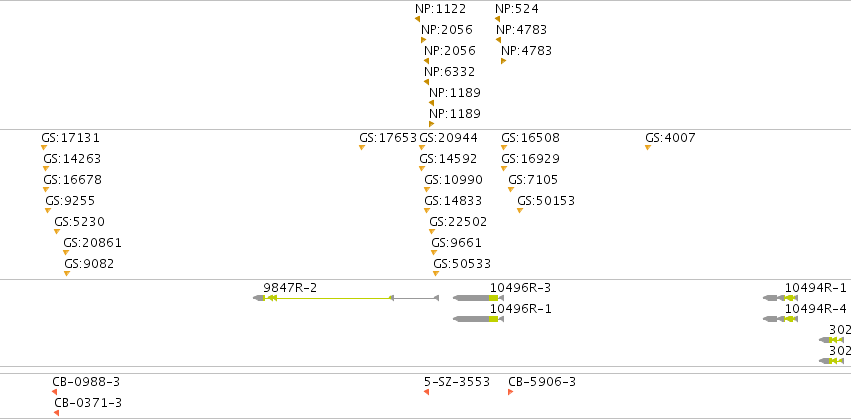
Task: Open the GS:50533 feature label
Action: point(462,264)
